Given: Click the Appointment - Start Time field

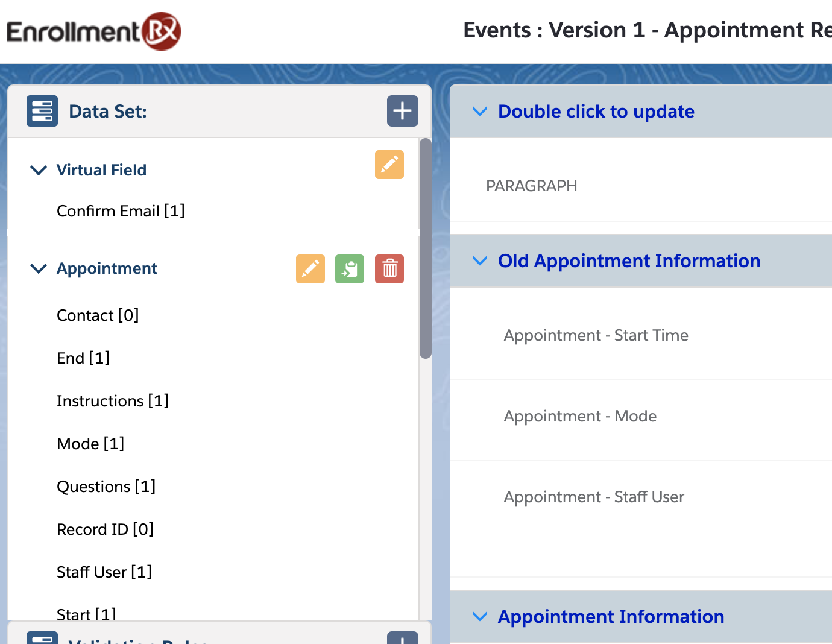Looking at the screenshot, I should tap(596, 335).
